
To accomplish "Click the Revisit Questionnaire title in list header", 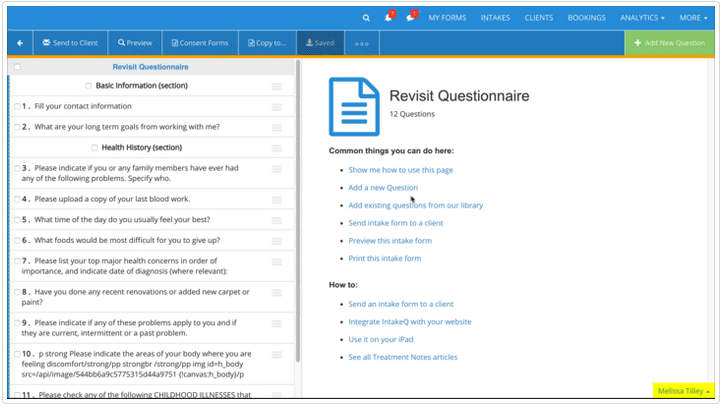I will [151, 67].
